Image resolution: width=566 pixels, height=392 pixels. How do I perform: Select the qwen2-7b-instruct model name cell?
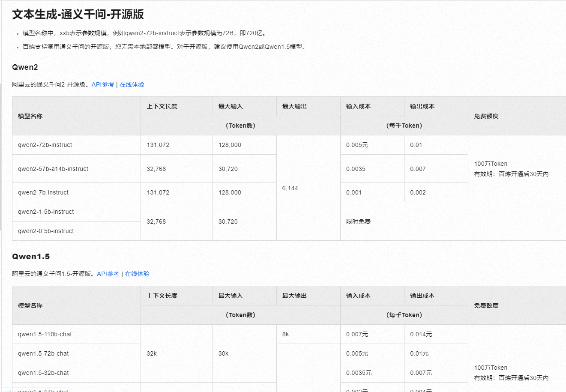point(77,192)
